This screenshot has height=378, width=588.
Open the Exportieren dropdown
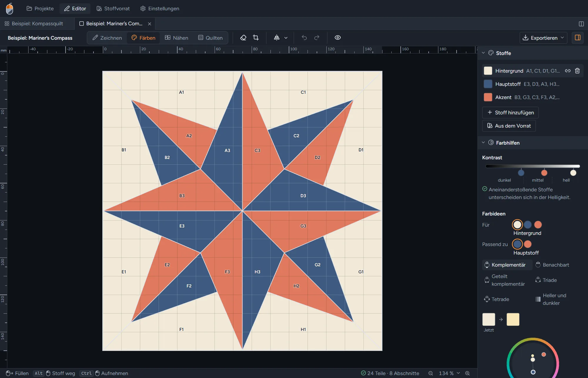(543, 38)
